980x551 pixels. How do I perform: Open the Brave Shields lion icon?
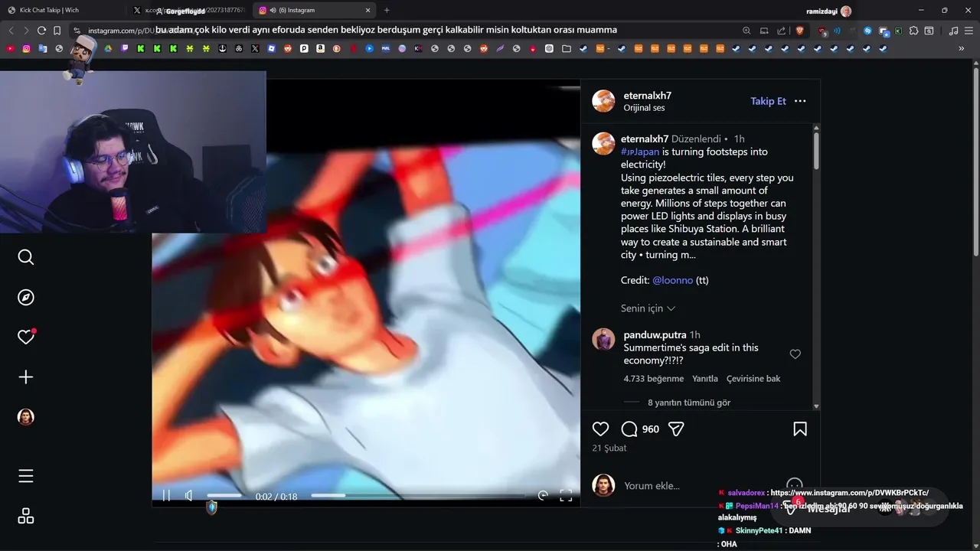tap(800, 31)
